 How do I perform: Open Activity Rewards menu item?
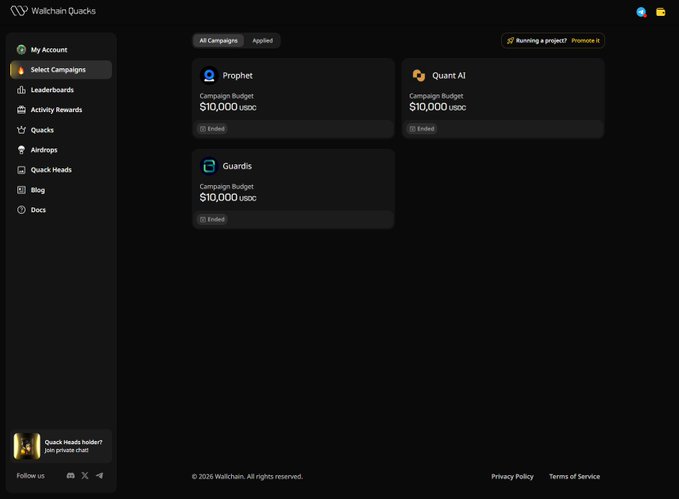tap(61, 110)
